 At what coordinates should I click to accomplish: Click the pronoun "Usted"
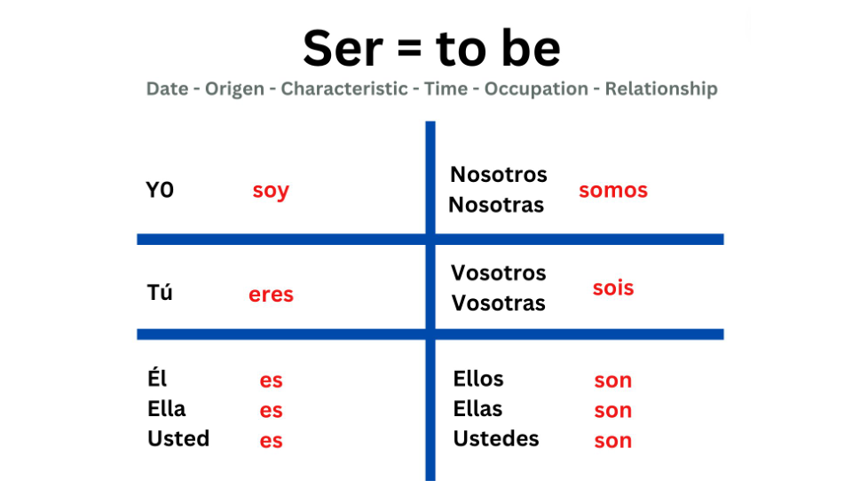click(x=178, y=439)
